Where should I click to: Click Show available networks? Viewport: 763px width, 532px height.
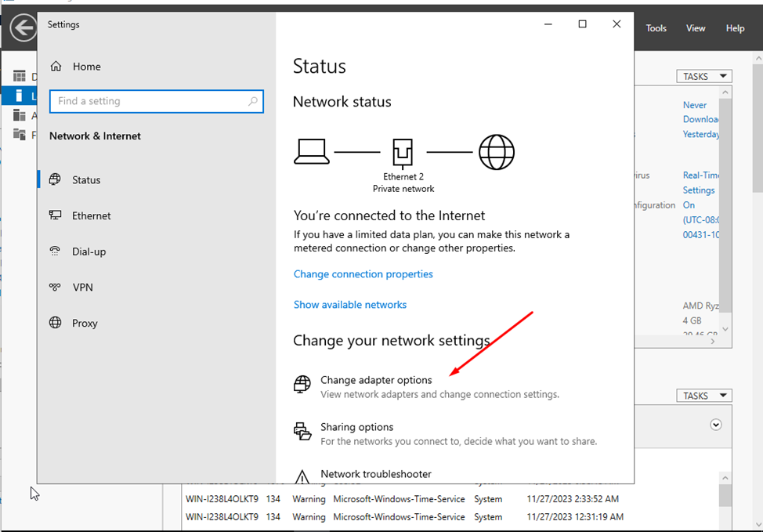(x=349, y=304)
